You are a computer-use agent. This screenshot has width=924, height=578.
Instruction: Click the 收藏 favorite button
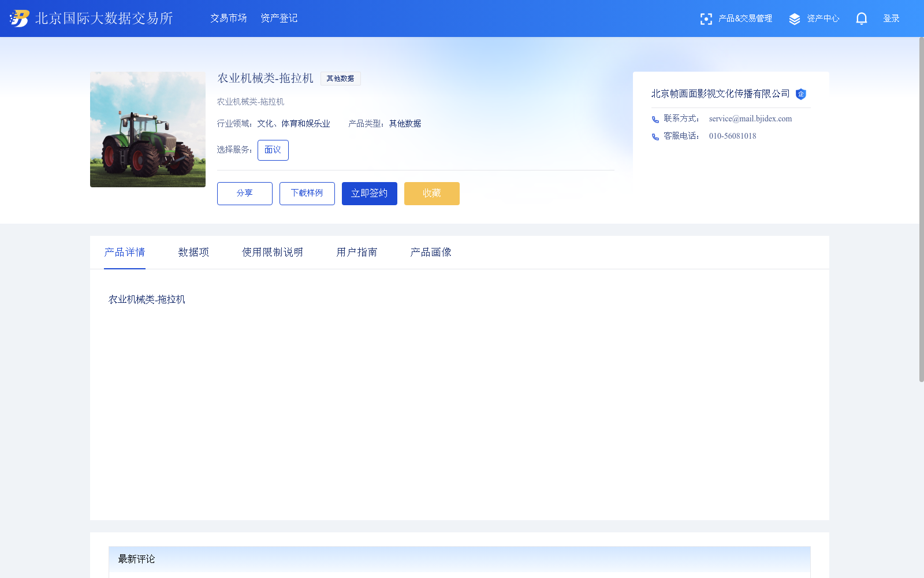click(432, 194)
